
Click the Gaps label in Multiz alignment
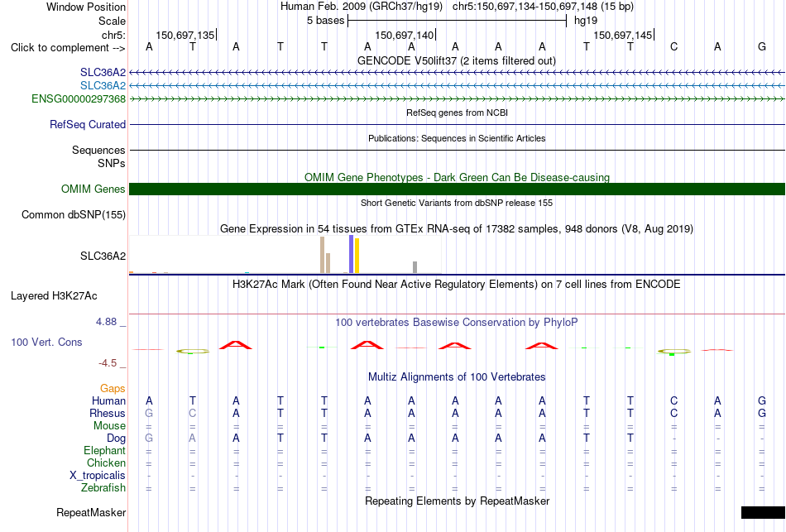pos(113,389)
